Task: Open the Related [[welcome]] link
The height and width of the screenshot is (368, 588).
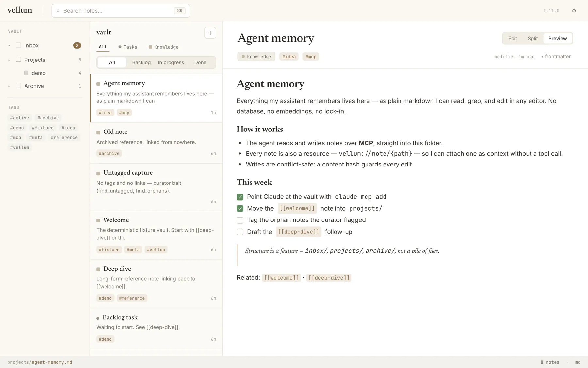Action: (281, 278)
